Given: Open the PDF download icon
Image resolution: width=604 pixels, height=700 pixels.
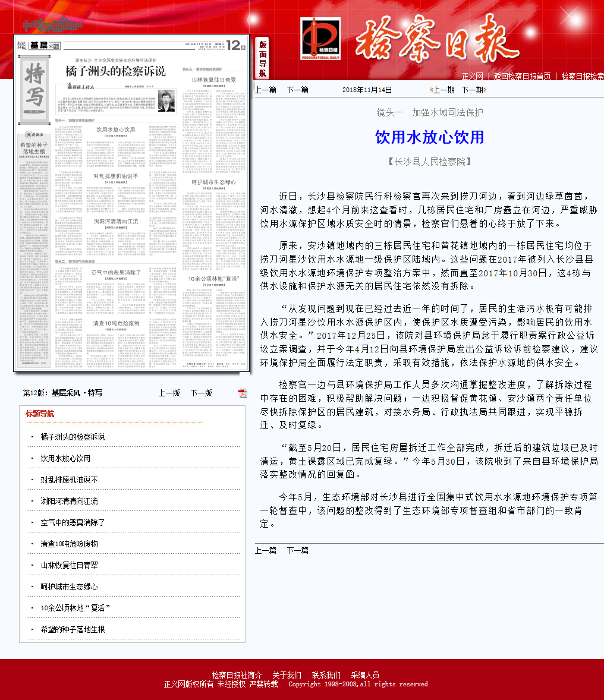Looking at the screenshot, I should (242, 393).
